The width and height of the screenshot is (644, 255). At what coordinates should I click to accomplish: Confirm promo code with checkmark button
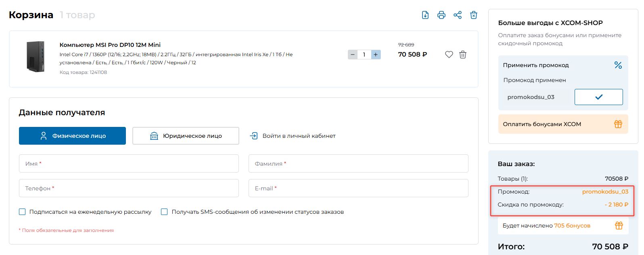click(598, 97)
